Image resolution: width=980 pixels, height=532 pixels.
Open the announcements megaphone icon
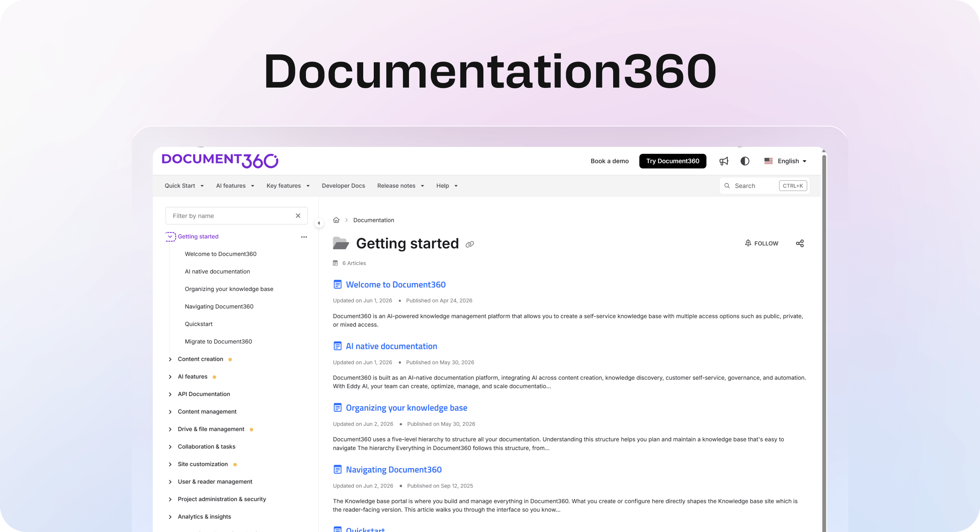pyautogui.click(x=723, y=161)
